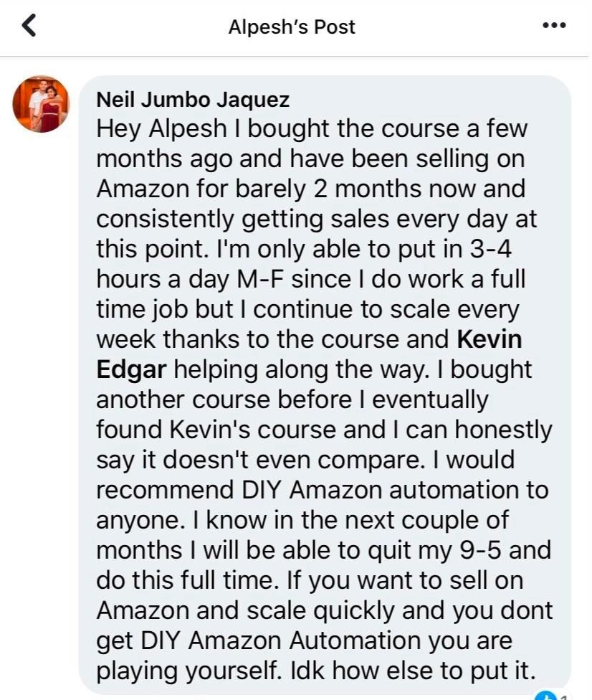Tap the line 'Amazon for barely 2 months'

click(x=259, y=189)
